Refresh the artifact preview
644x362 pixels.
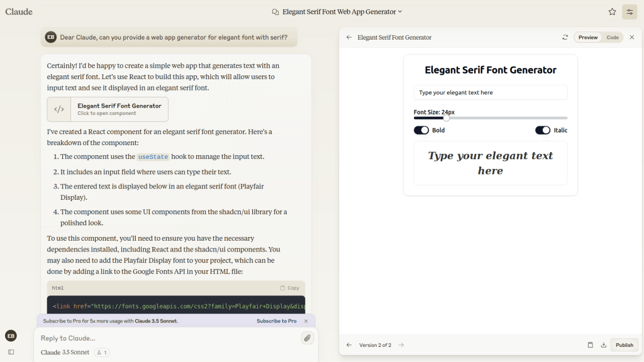(x=565, y=38)
